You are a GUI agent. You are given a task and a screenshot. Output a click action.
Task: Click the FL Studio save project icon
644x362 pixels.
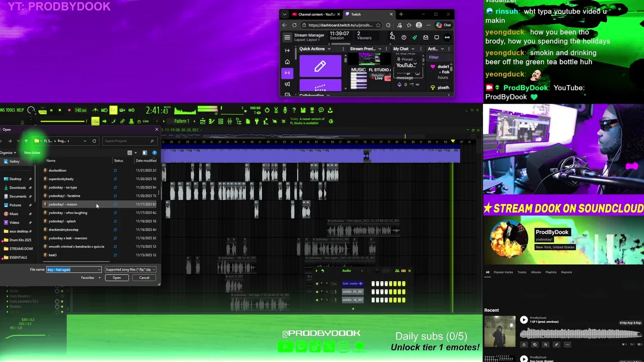pyautogui.click(x=303, y=110)
